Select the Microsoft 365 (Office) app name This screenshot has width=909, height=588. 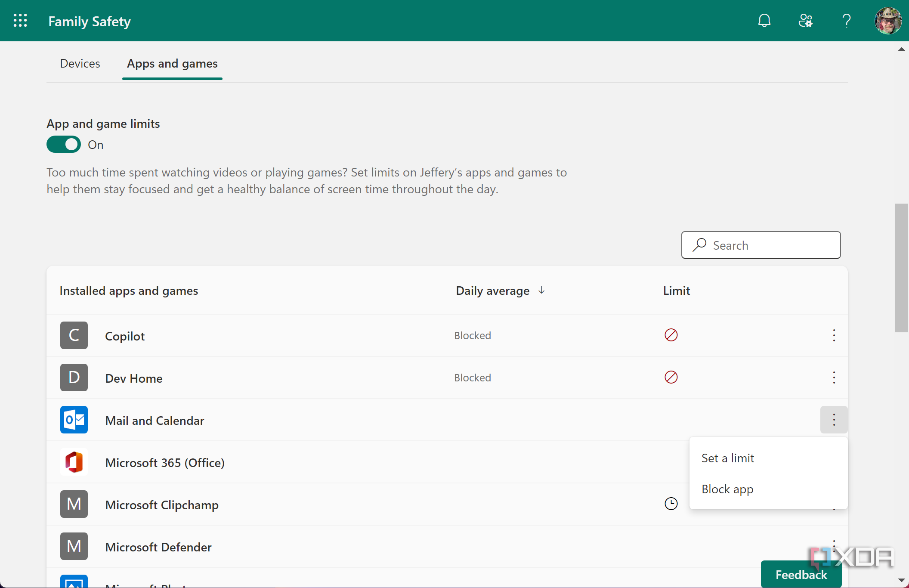(x=165, y=463)
